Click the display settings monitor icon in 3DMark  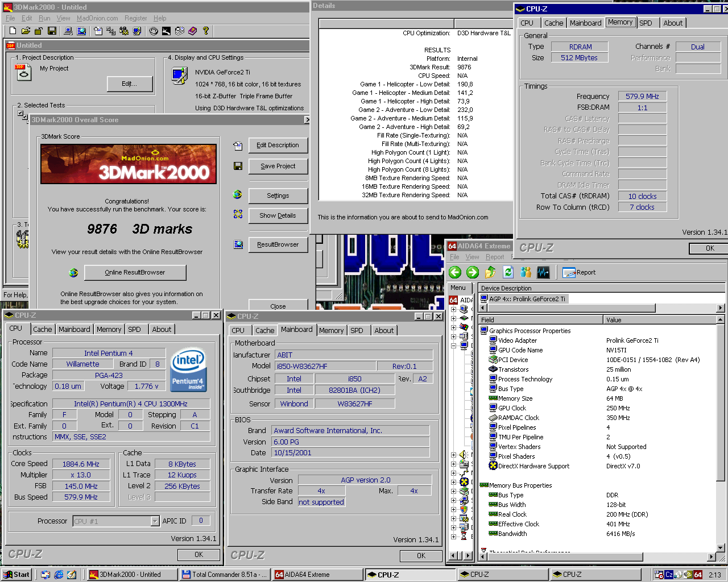pyautogui.click(x=179, y=76)
